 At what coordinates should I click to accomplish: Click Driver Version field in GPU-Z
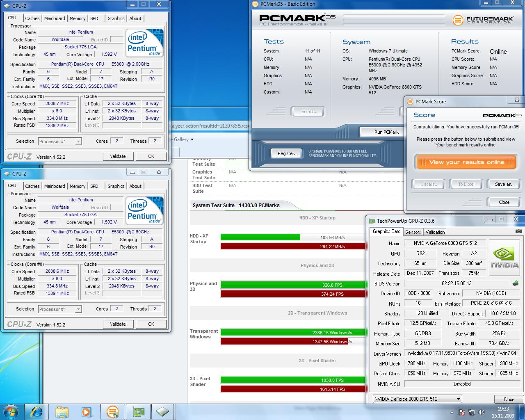(462, 353)
